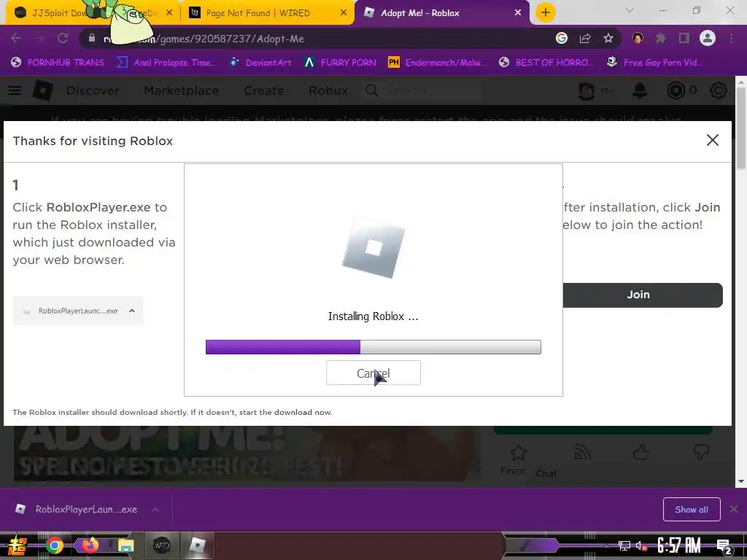Click the Google icon in the address bar
747x560 pixels.
(562, 38)
